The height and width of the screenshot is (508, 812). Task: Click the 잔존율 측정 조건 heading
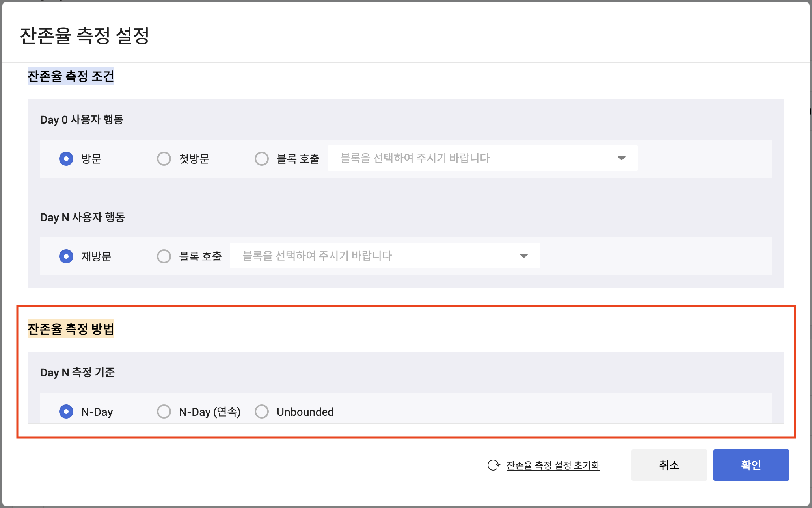tap(71, 76)
